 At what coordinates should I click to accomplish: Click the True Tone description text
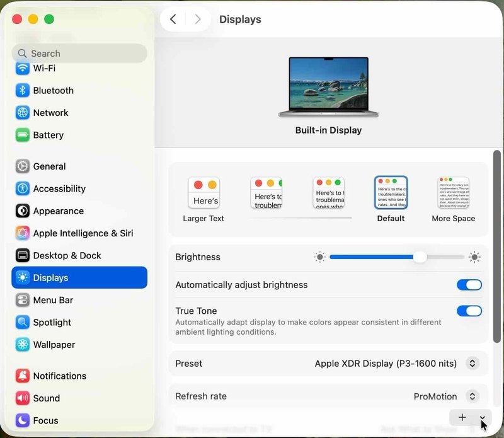[x=308, y=327]
